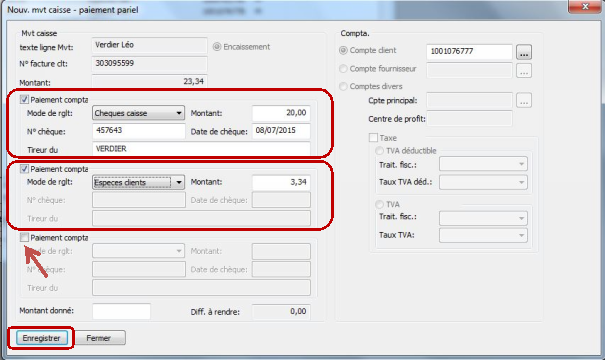605x361 pixels.
Task: Enable the third Paiement compta checkbox
Action: coord(24,238)
